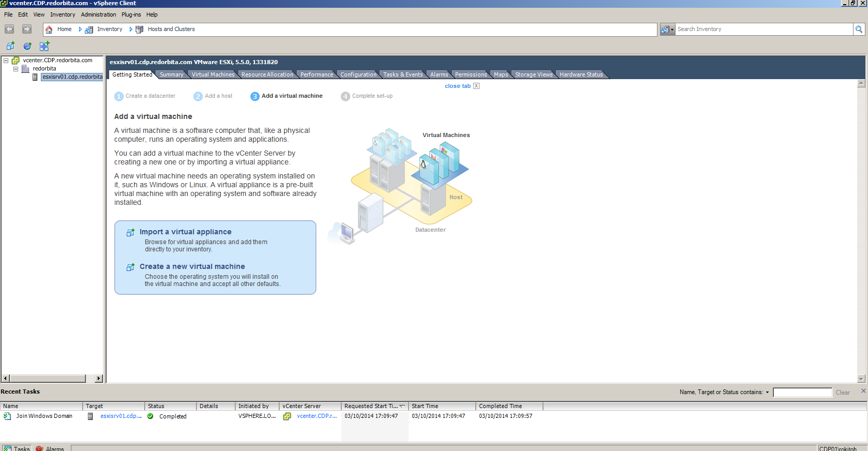868x451 pixels.
Task: Collapse the vcenter.CDP.redorbita.com tree node
Action: click(x=6, y=61)
